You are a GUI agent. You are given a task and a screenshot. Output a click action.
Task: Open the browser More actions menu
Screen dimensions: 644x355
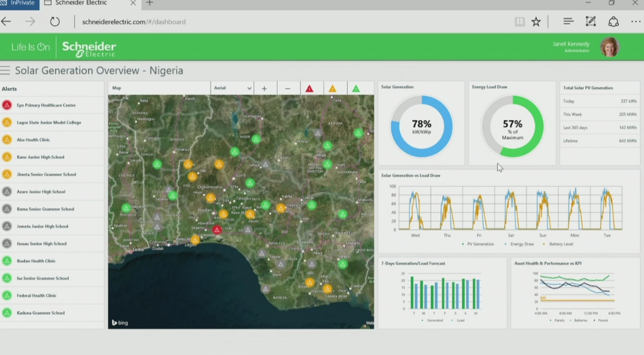click(x=634, y=22)
